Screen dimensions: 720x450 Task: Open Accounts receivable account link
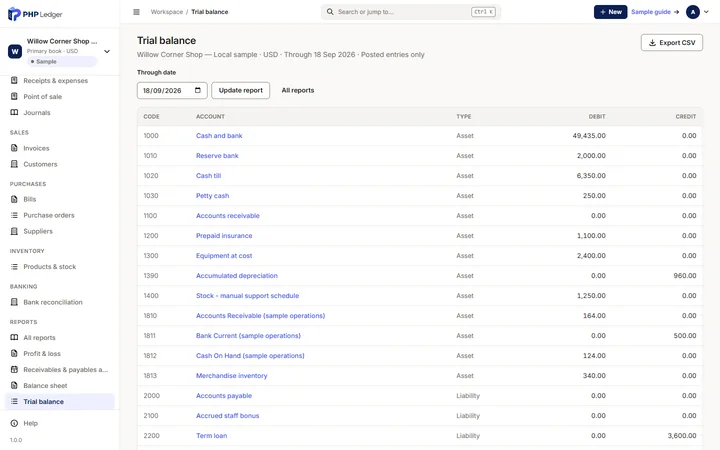coord(228,215)
